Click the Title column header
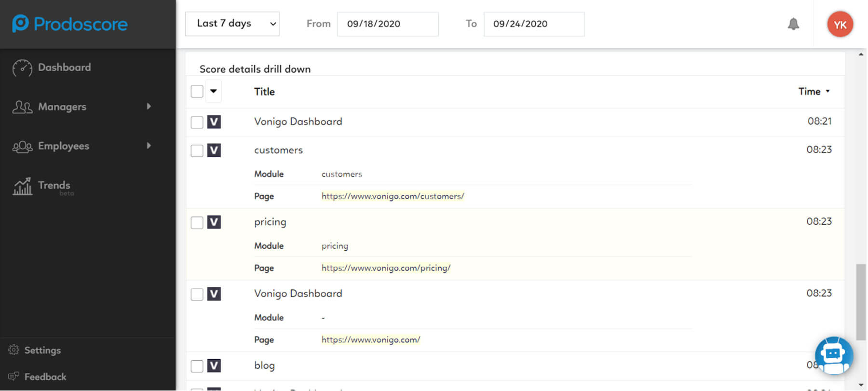 pos(264,92)
